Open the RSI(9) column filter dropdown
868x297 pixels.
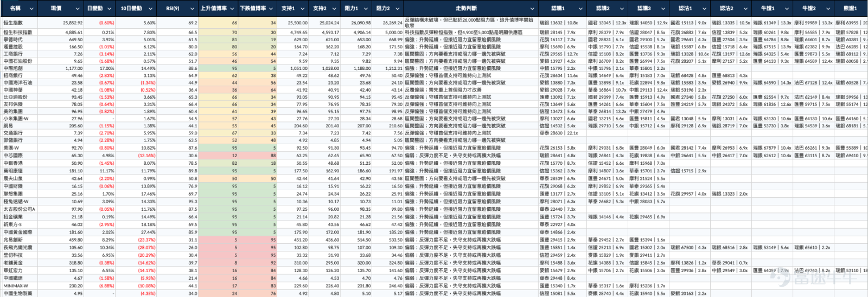(x=192, y=9)
